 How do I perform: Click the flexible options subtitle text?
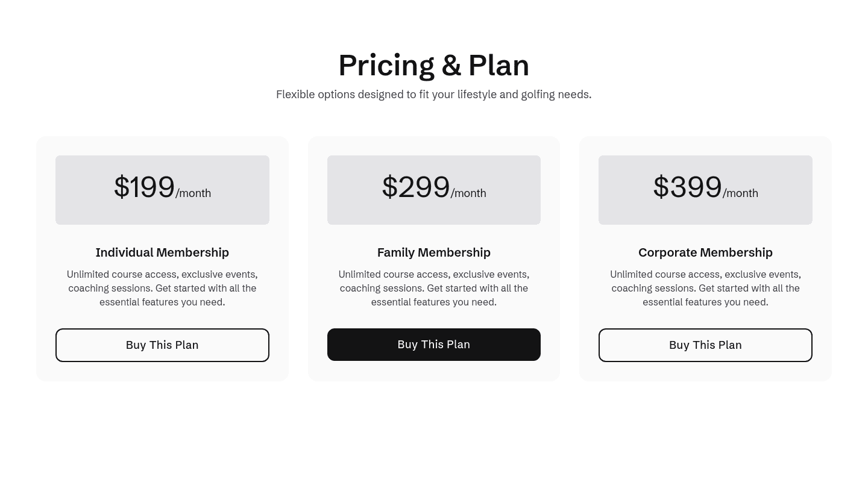click(433, 94)
